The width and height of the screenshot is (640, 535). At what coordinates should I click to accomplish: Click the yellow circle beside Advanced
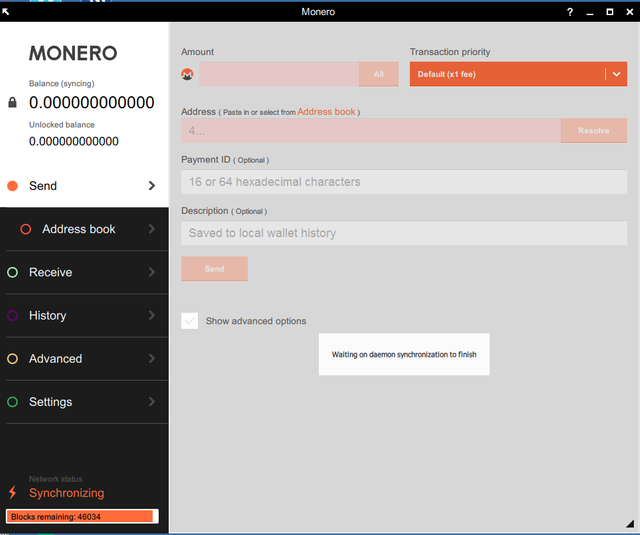[13, 359]
